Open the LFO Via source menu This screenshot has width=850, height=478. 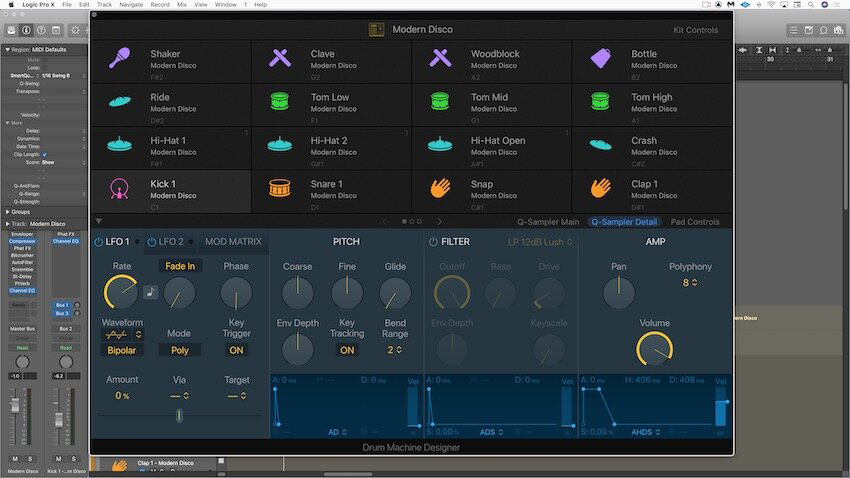point(179,396)
